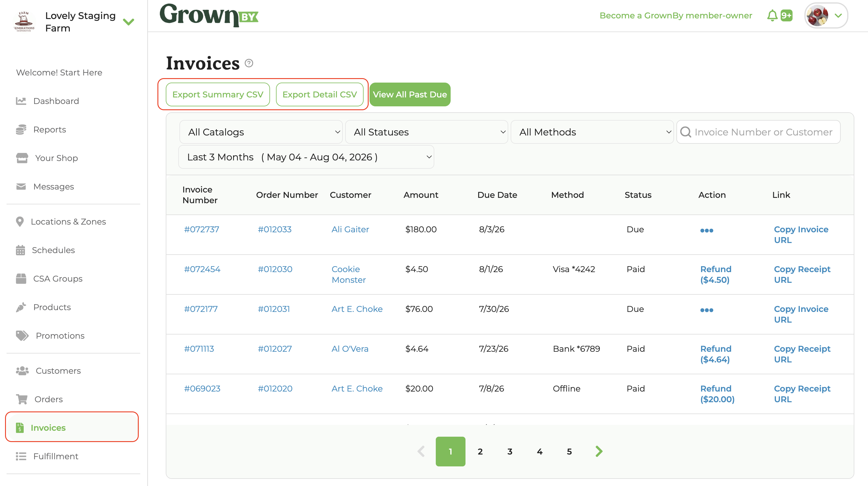Click the search magnifier icon
868x486 pixels.
tap(686, 132)
